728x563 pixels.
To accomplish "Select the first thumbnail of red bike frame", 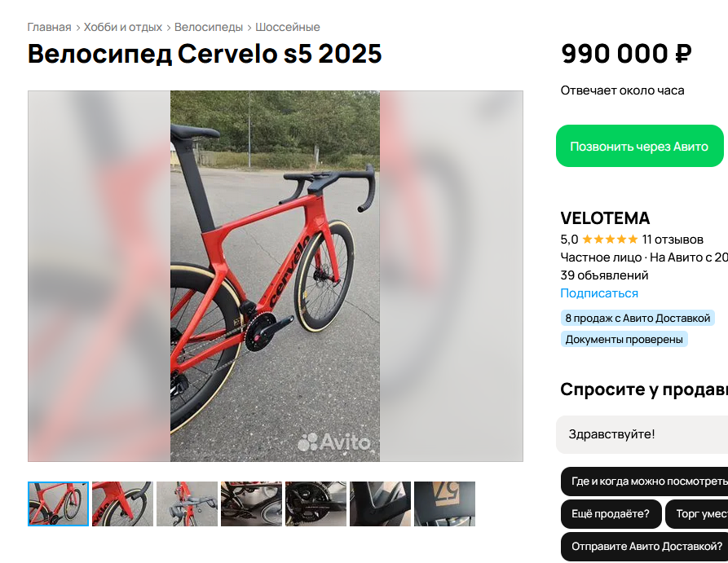I will pyautogui.click(x=58, y=504).
